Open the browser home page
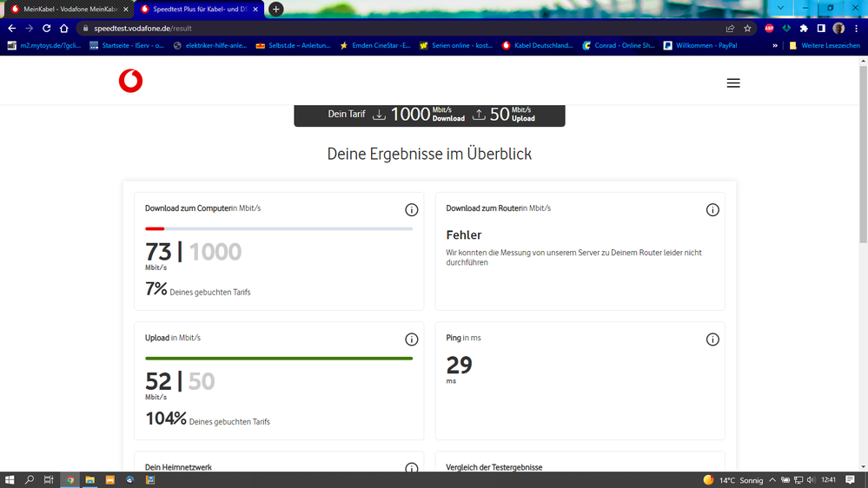Viewport: 868px width, 488px height. click(63, 28)
